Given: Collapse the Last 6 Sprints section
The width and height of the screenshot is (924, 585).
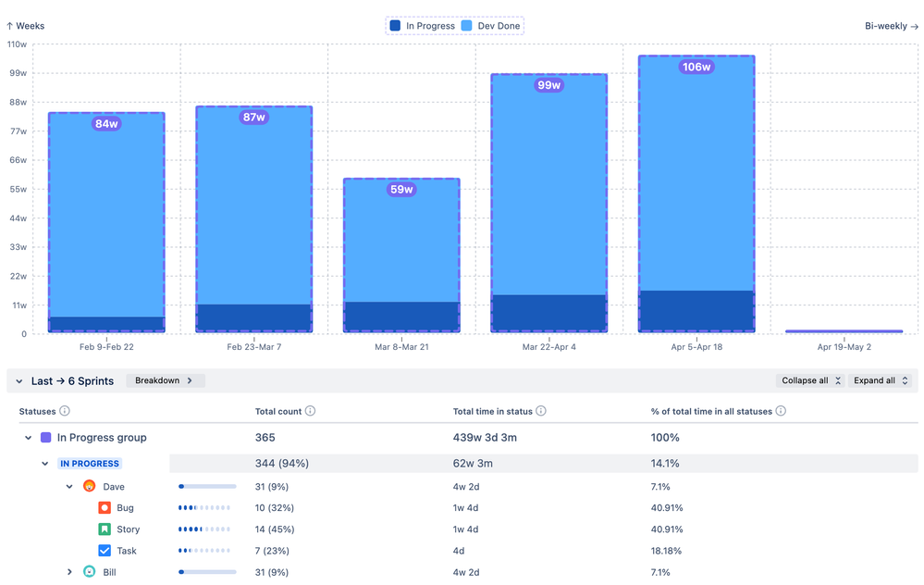Looking at the screenshot, I should (19, 380).
